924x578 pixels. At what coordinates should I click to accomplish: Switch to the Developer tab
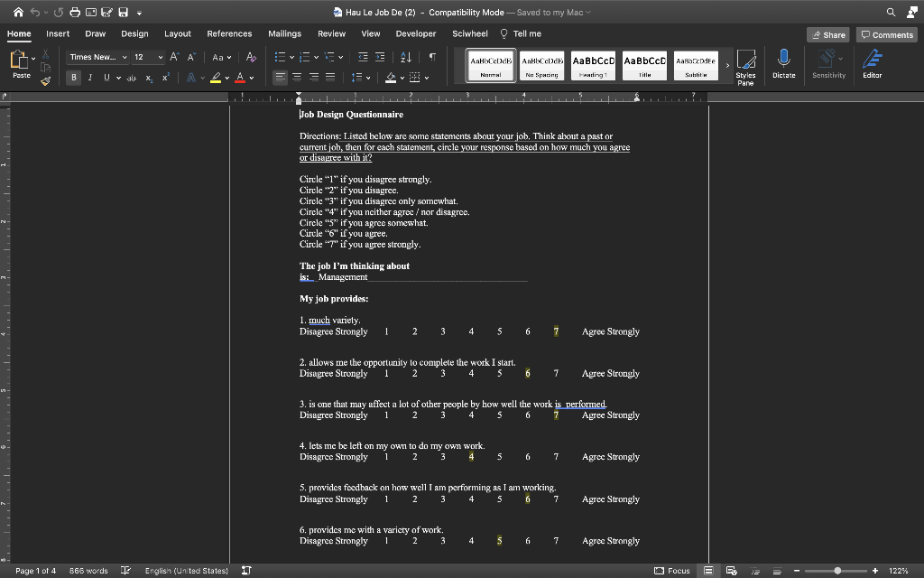(x=416, y=33)
